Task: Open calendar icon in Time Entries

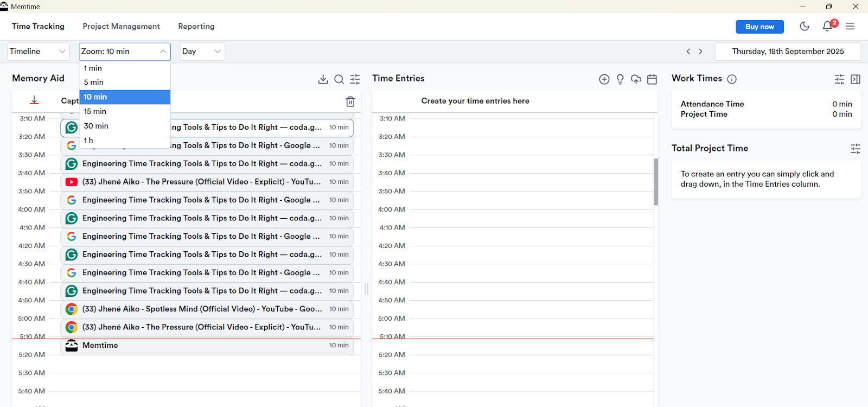Action: [652, 79]
